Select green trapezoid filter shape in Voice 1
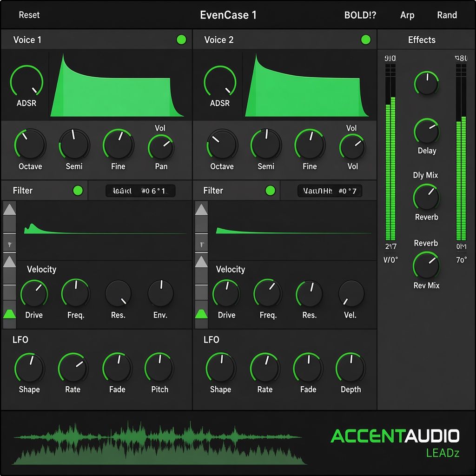 point(9,314)
